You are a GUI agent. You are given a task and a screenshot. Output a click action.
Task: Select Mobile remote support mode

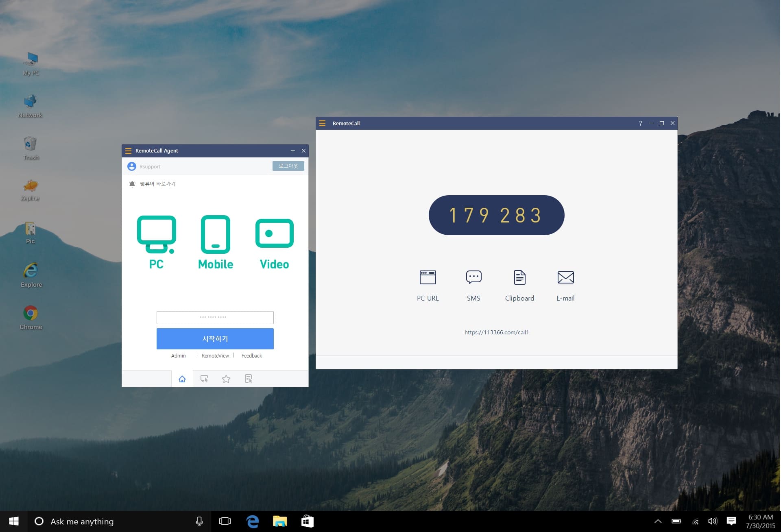[216, 242]
